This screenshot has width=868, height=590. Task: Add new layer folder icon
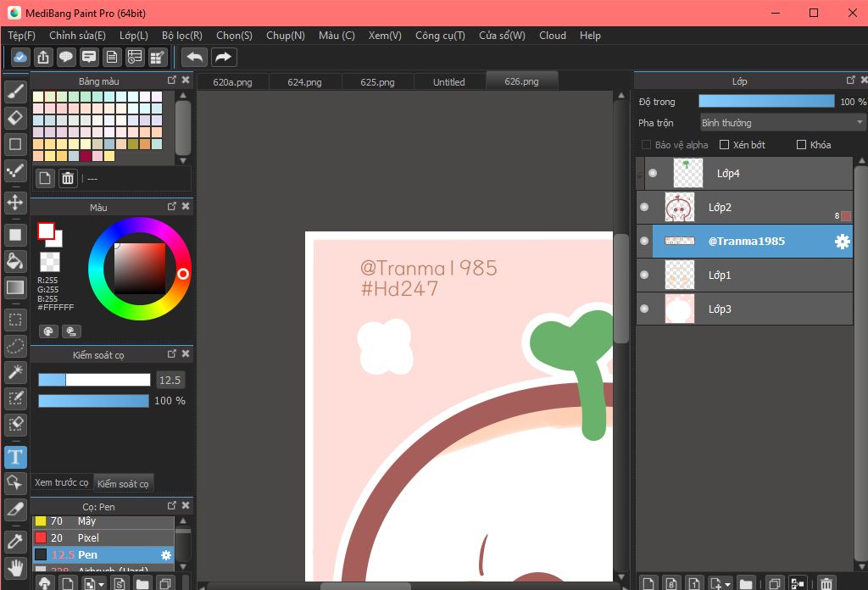[746, 583]
